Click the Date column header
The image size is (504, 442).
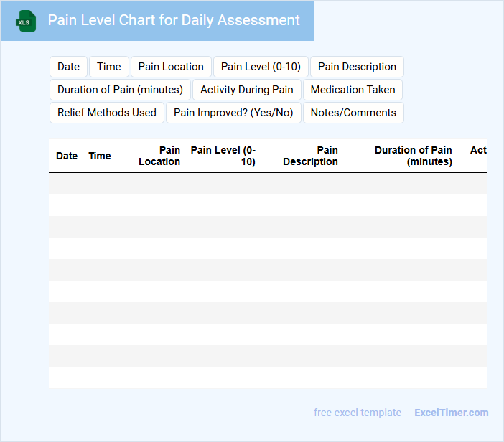[x=67, y=156]
